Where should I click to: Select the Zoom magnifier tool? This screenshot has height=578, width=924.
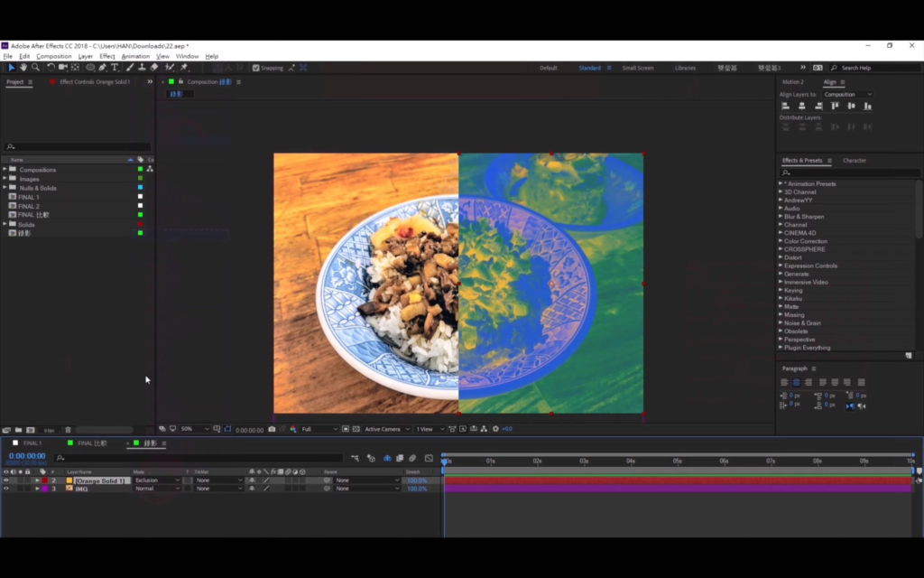tap(35, 68)
